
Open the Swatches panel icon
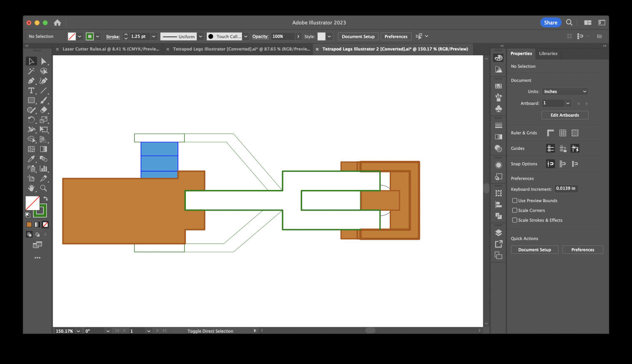coord(498,86)
